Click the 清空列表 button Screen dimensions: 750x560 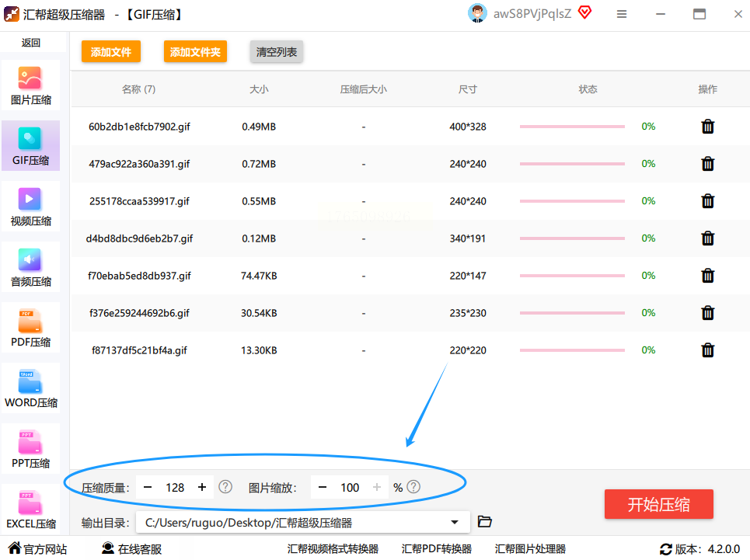click(x=276, y=52)
